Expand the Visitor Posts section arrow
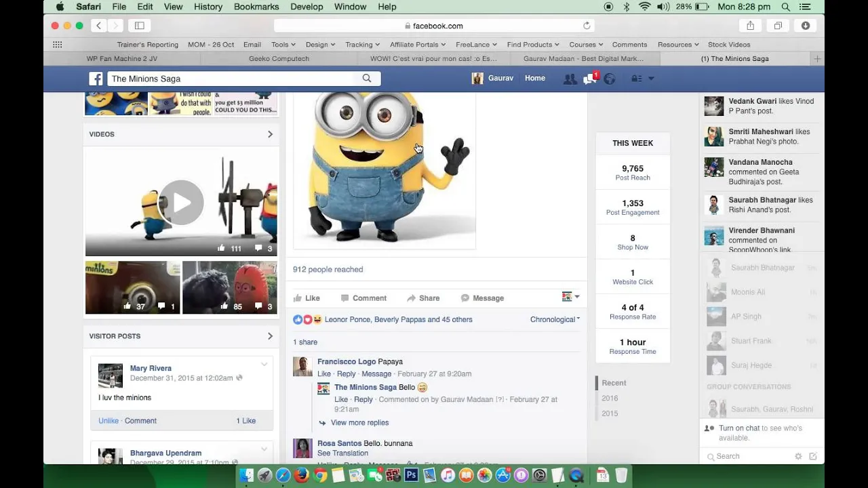The height and width of the screenshot is (488, 868). pos(270,336)
